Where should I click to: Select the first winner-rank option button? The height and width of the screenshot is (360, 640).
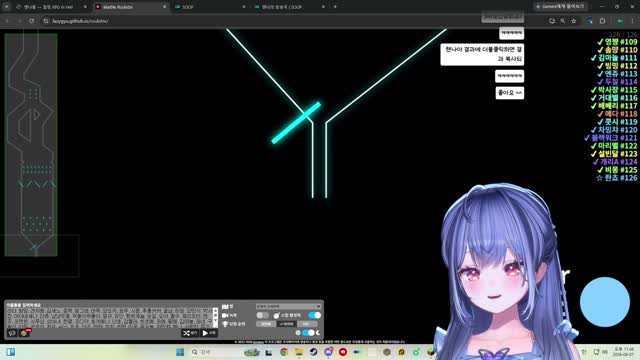266,324
